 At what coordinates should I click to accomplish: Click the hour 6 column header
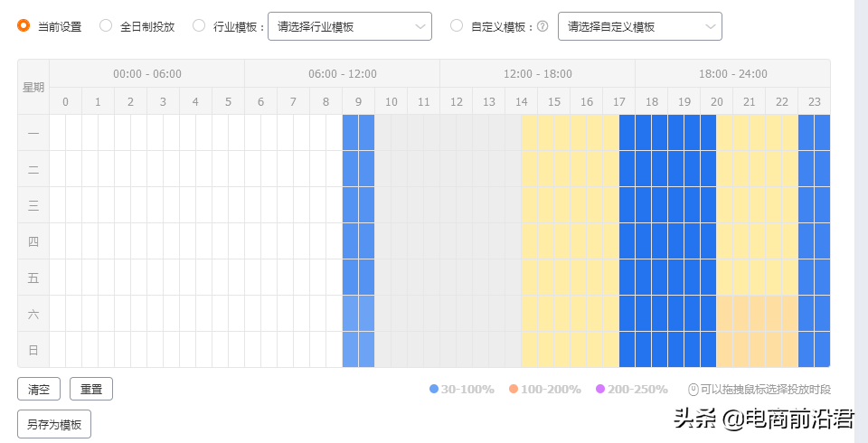(260, 101)
